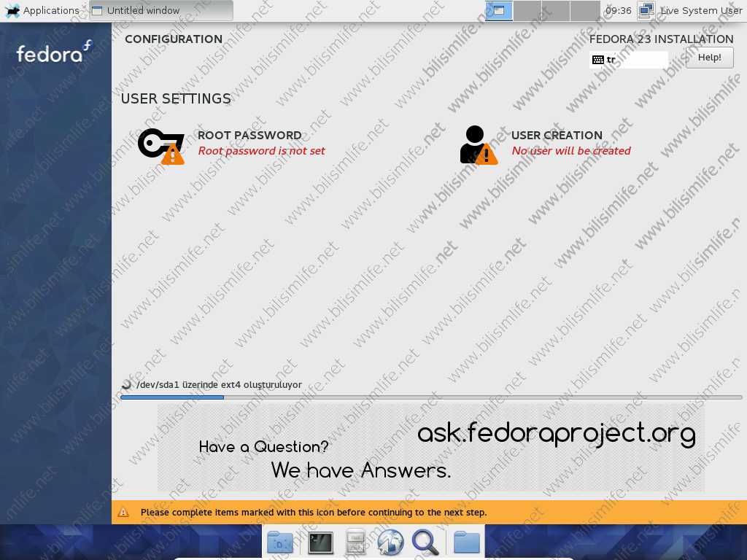Open the Applications menu

tap(43, 10)
